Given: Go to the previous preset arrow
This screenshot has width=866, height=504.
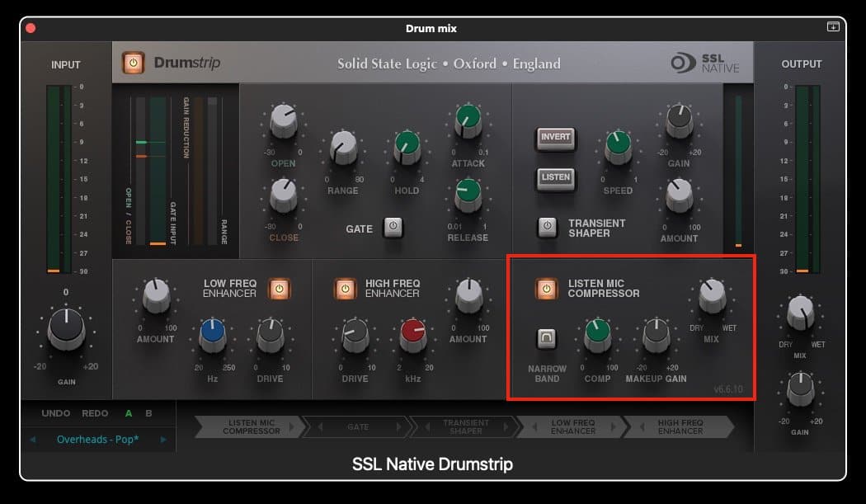Looking at the screenshot, I should tap(33, 440).
